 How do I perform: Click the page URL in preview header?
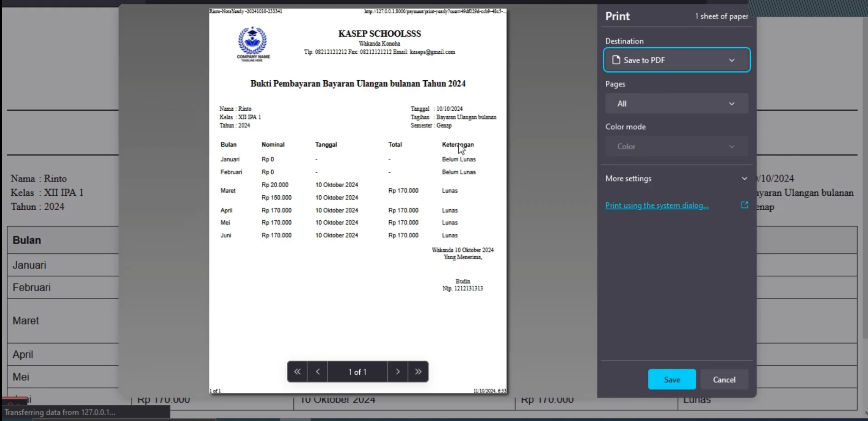435,11
